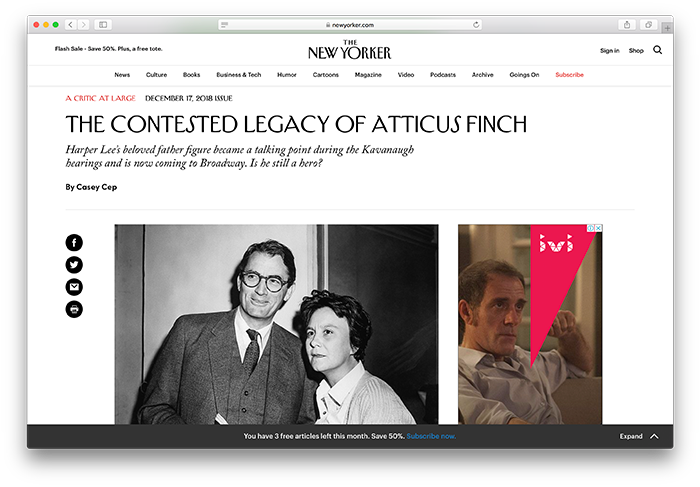Expand the subscription banner chevron

654,436
